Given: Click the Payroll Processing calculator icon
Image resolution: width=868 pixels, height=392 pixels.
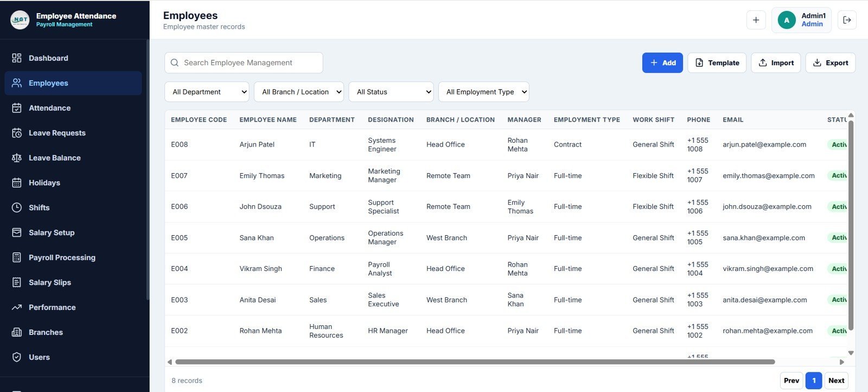Looking at the screenshot, I should coord(17,257).
